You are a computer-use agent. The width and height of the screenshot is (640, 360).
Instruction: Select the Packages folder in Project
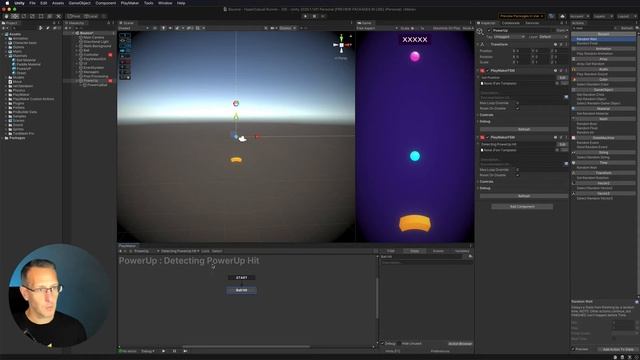coord(16,138)
